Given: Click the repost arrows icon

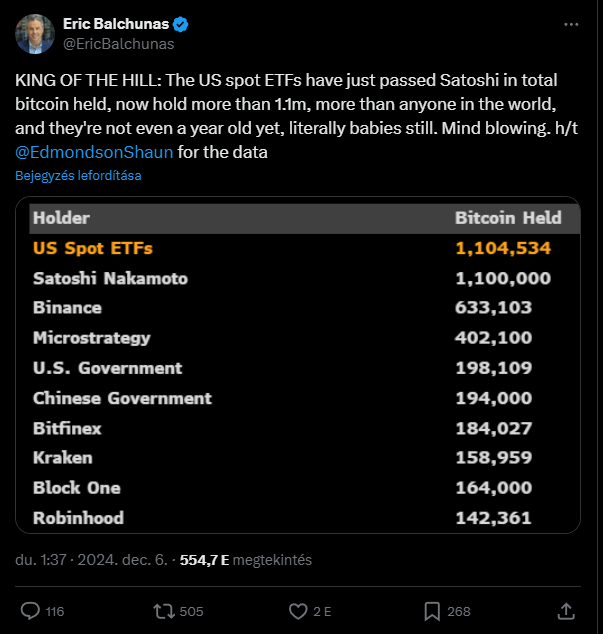Looking at the screenshot, I should (164, 611).
